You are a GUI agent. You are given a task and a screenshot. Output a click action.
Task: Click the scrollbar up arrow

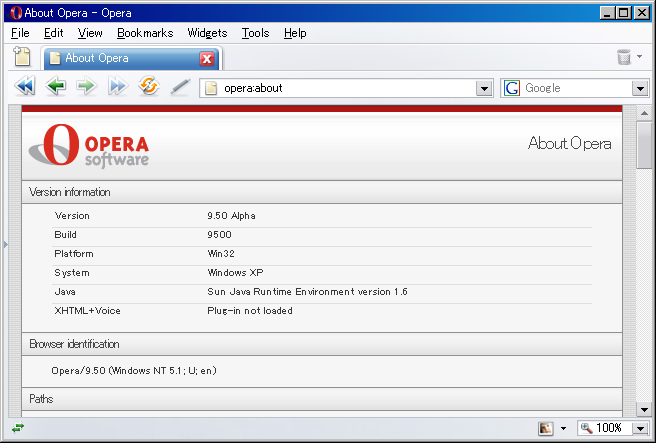click(644, 113)
